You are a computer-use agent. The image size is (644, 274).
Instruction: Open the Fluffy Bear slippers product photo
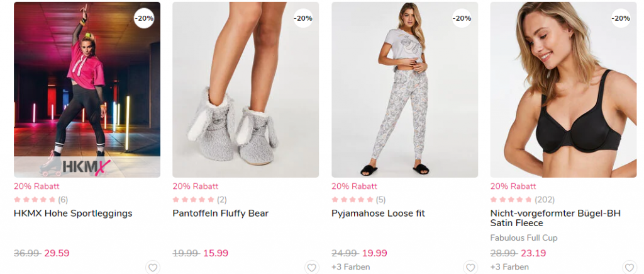click(246, 89)
